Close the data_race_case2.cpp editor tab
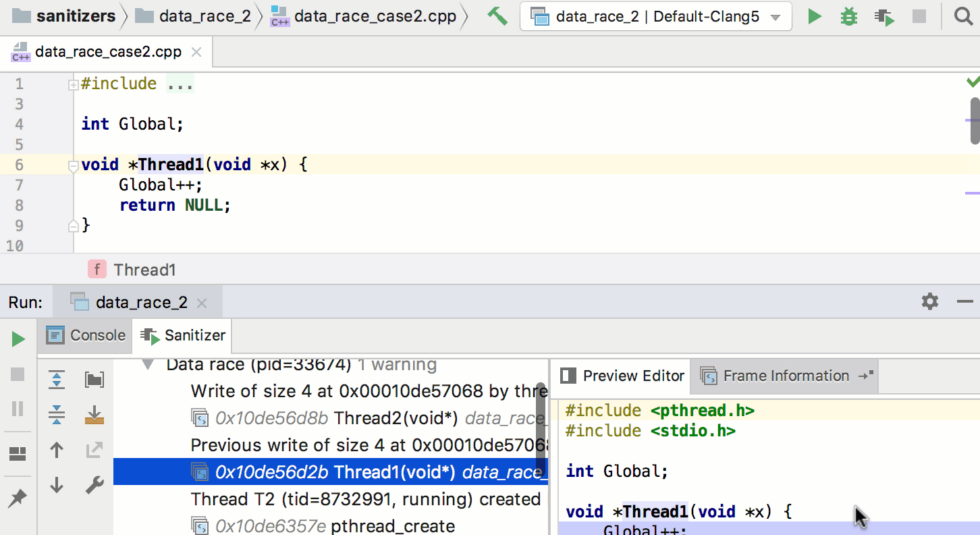The width and height of the screenshot is (980, 535). point(196,52)
